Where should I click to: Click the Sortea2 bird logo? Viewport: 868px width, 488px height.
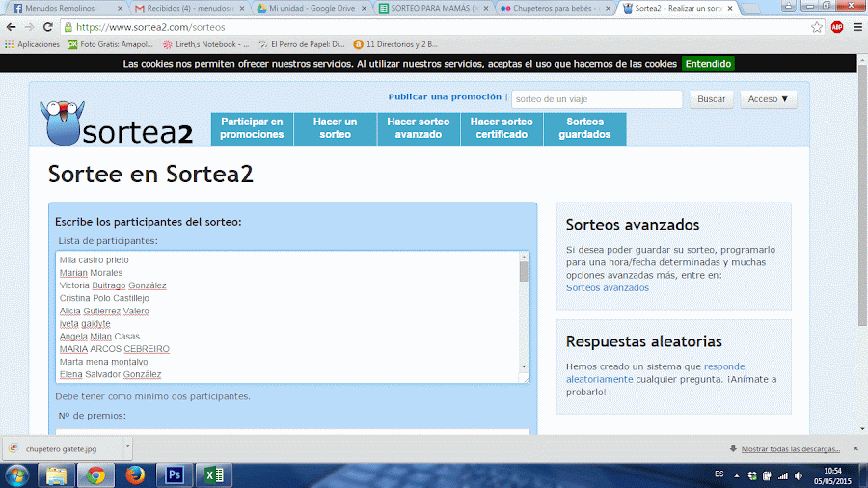(x=62, y=122)
